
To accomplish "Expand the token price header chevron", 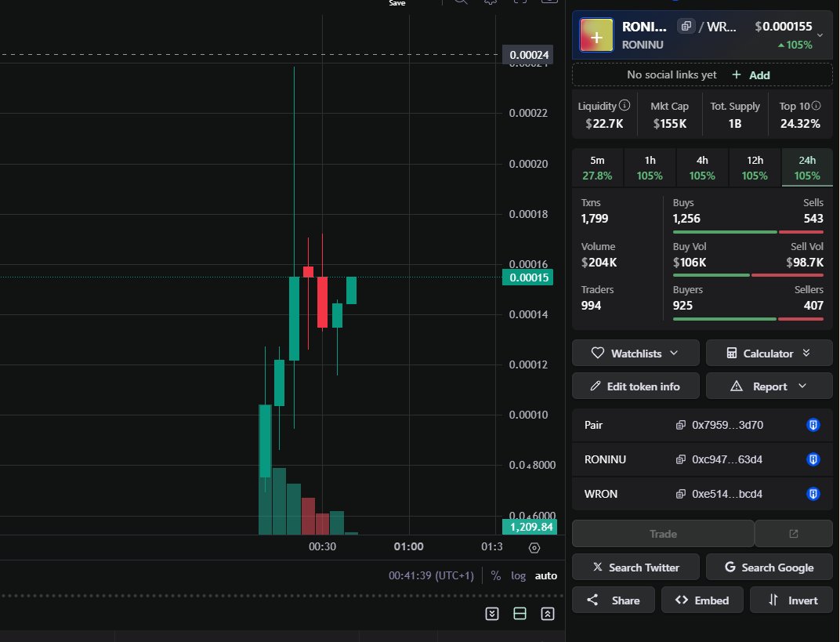I will 820,35.
